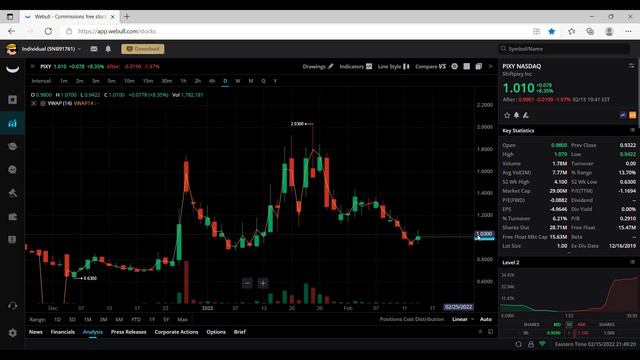Hide VWAP indicator eye icon
Viewport: 640px width, 360px height.
42,103
